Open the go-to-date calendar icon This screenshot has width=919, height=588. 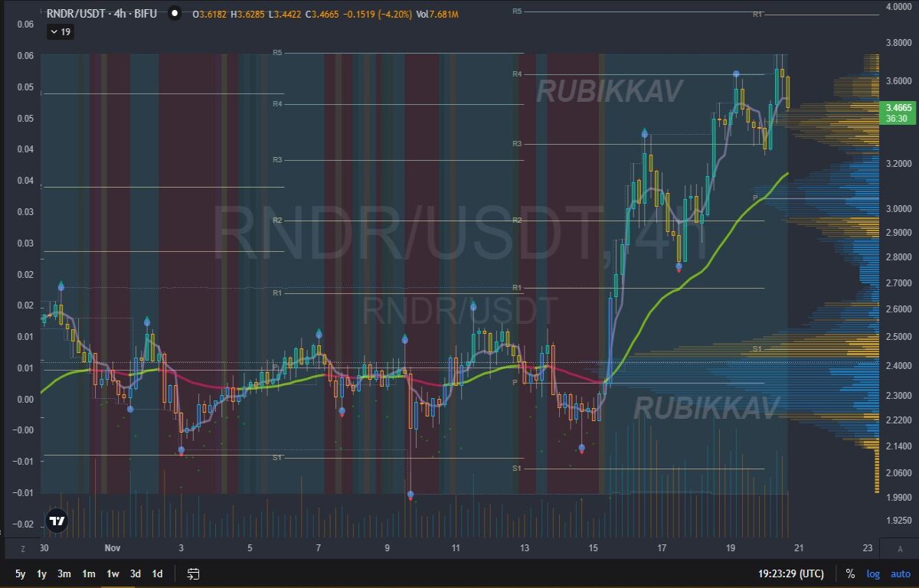(x=194, y=573)
